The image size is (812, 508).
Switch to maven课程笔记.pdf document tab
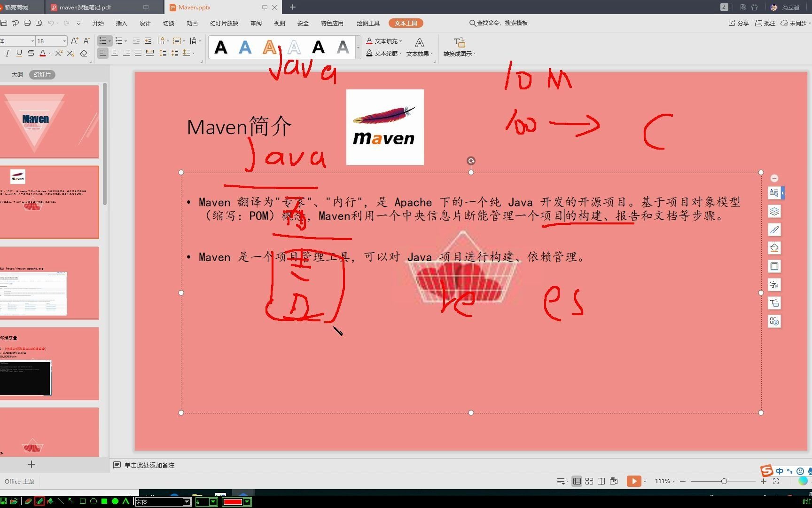85,7
